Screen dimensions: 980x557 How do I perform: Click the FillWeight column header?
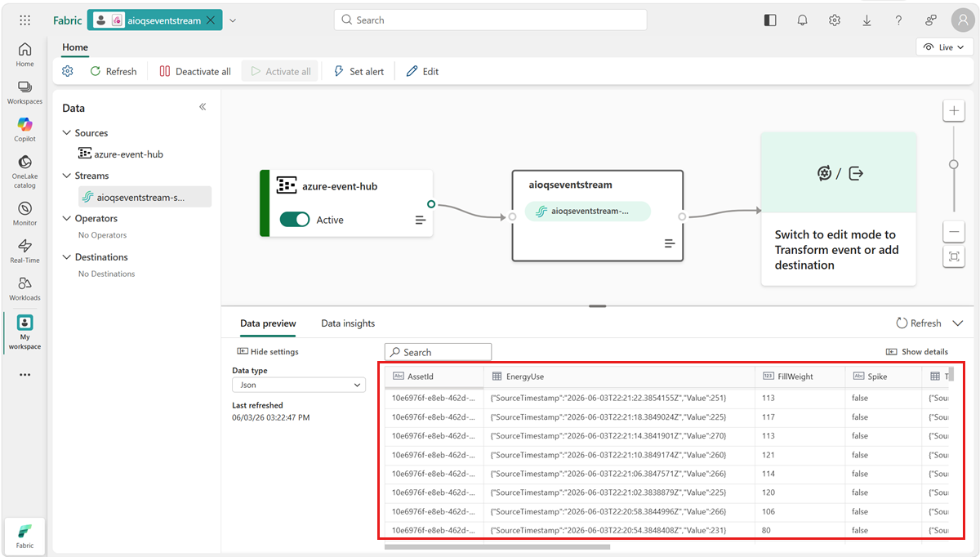[800, 377]
